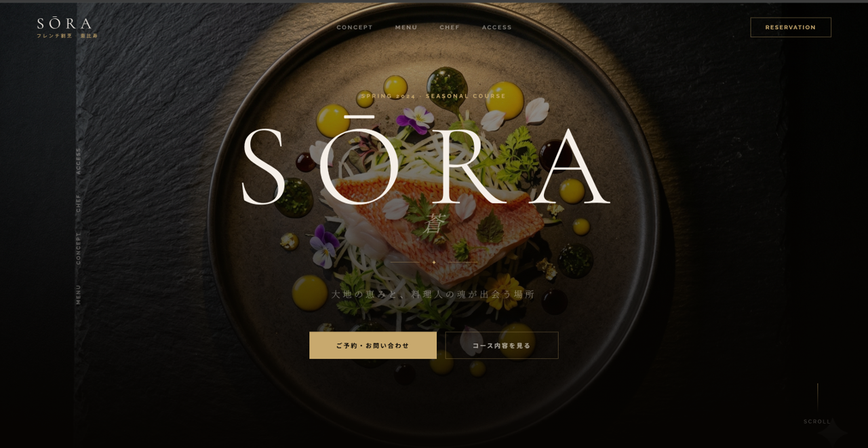The image size is (868, 448).
Task: Click the gold ご予約・お問い合わせ button
Action: coord(373,346)
